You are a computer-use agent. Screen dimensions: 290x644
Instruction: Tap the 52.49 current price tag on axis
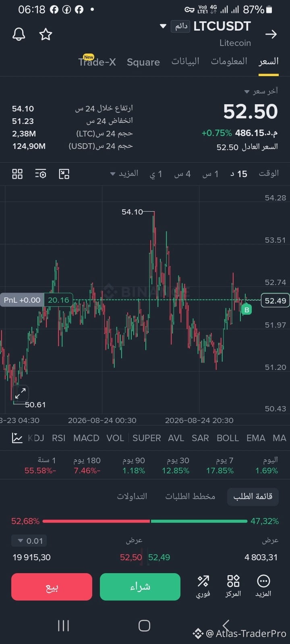(275, 301)
